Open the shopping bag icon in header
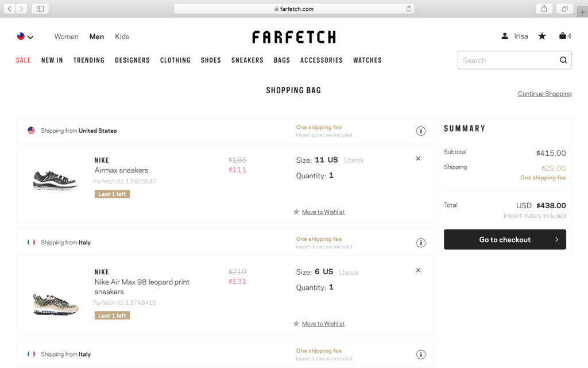Viewport: 588px width, 368px height. pyautogui.click(x=562, y=36)
